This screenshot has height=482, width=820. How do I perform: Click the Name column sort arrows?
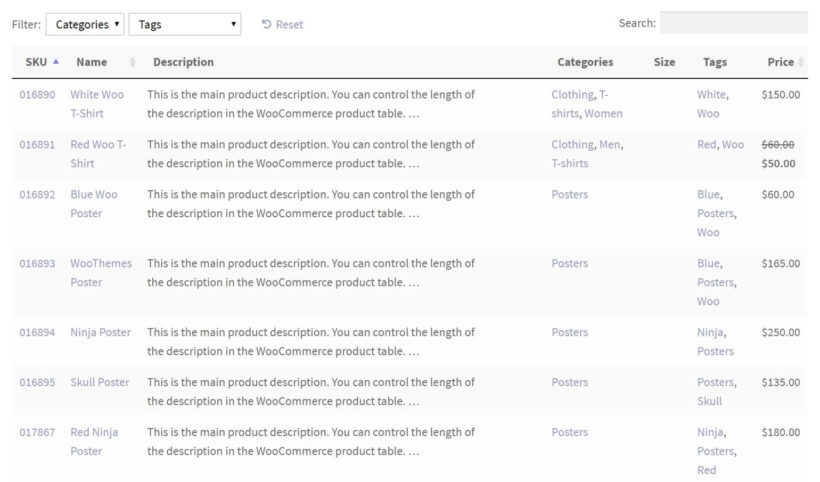pos(132,63)
